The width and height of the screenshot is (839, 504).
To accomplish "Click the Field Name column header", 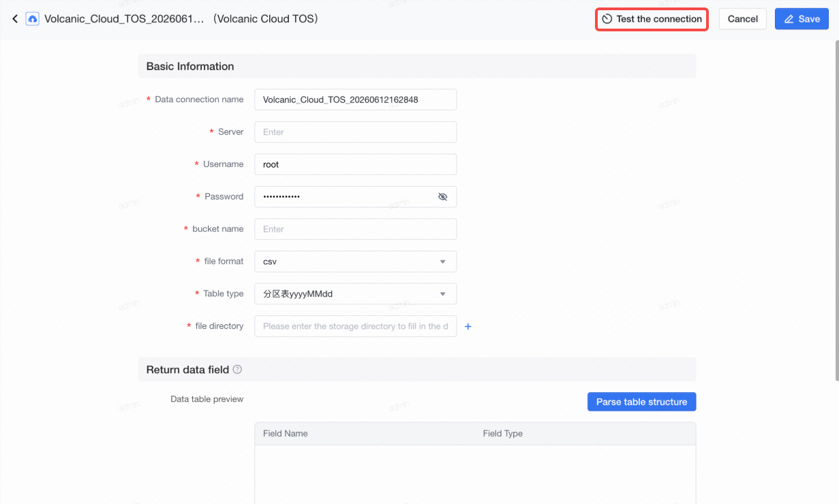I will (x=285, y=434).
